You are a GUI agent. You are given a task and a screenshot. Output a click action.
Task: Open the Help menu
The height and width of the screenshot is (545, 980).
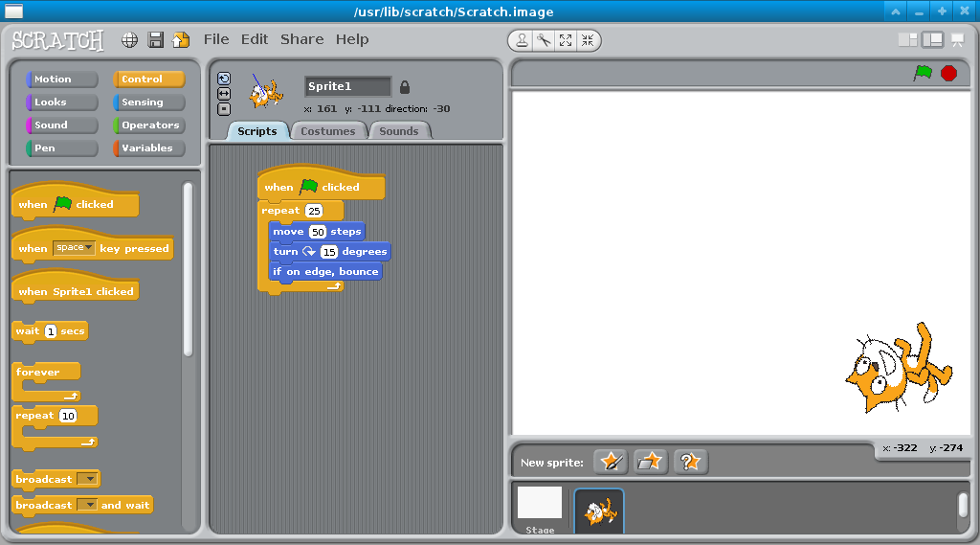pos(352,39)
